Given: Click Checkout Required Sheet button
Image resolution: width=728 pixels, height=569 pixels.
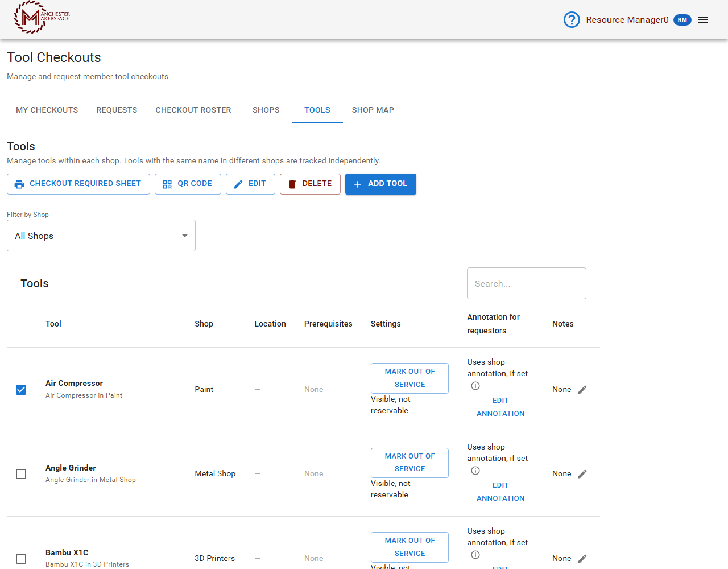Looking at the screenshot, I should [78, 184].
